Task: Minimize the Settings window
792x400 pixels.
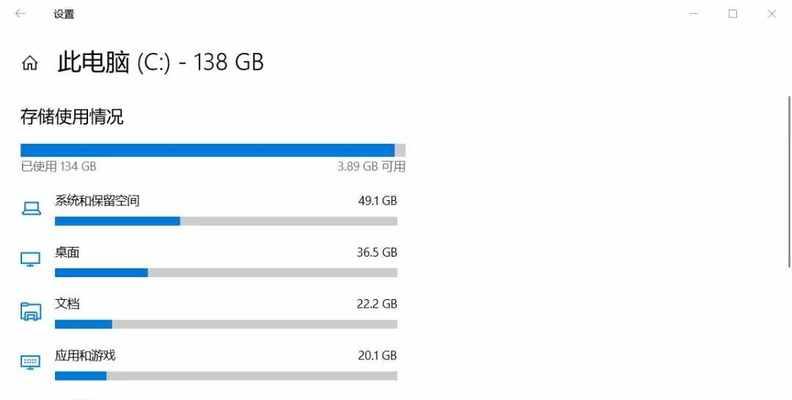Action: pos(694,14)
